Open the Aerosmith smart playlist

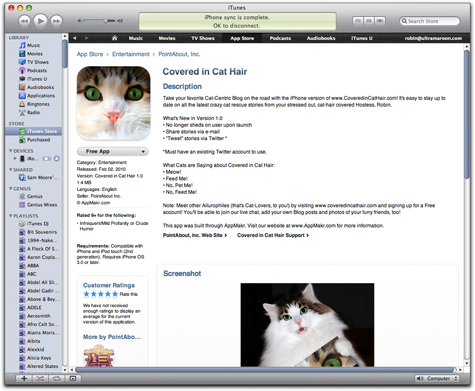click(x=33, y=316)
